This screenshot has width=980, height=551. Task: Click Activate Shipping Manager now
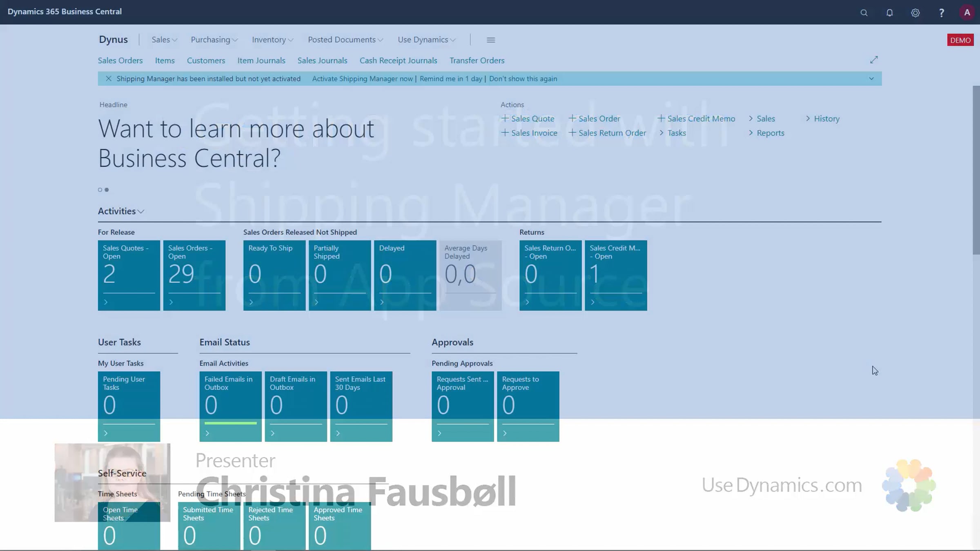[362, 79]
